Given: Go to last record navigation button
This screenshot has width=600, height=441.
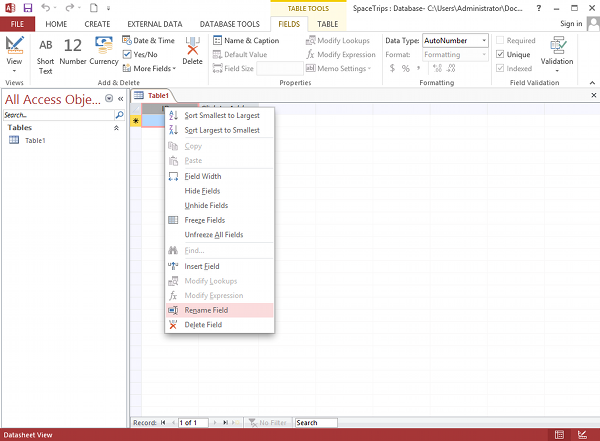Looking at the screenshot, I should [x=225, y=422].
